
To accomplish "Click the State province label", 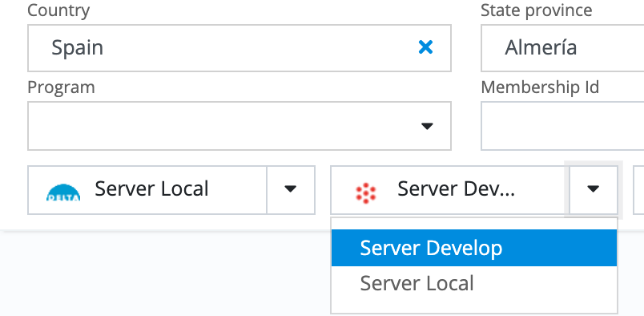I will 537,10.
